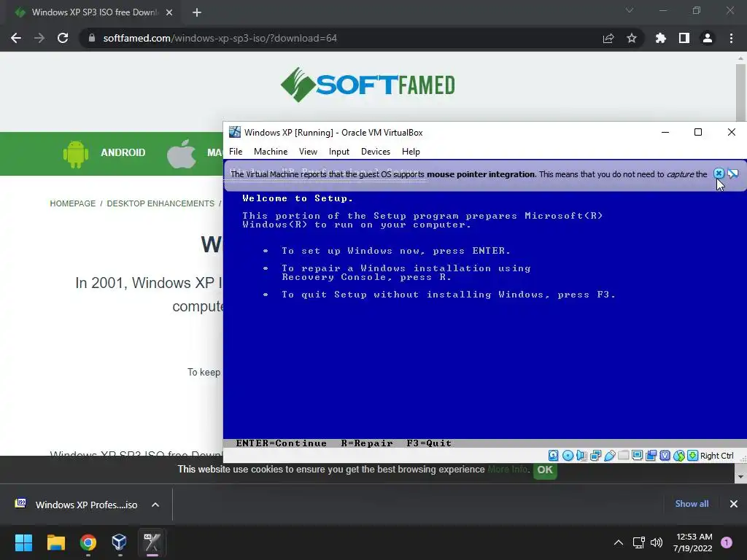Viewport: 747px width, 560px height.
Task: Close the Chrome downloads bar
Action: (734, 504)
